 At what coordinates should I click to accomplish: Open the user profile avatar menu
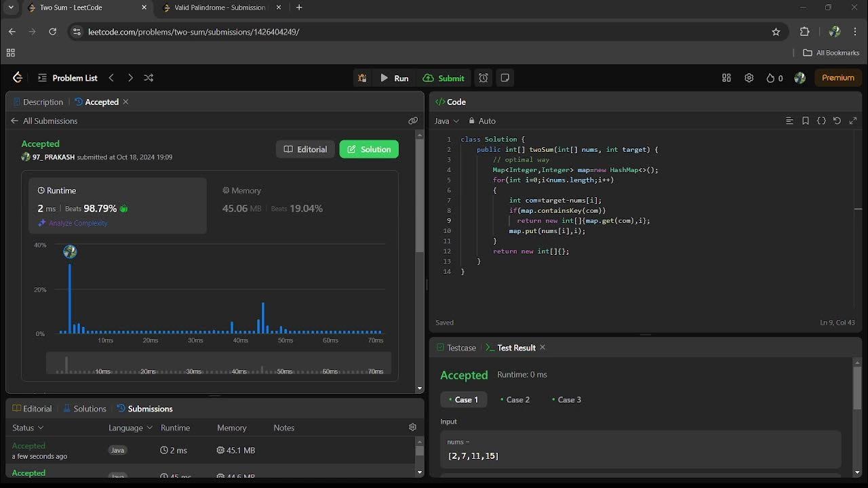800,78
